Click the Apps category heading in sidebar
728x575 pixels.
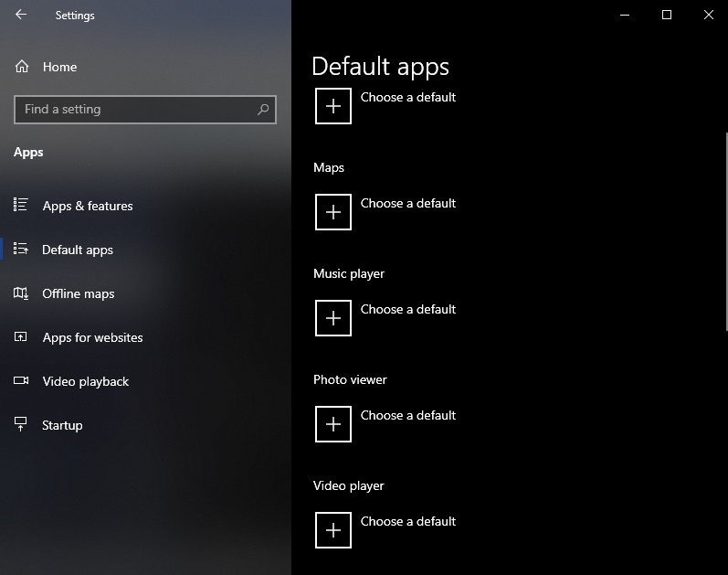pyautogui.click(x=28, y=153)
